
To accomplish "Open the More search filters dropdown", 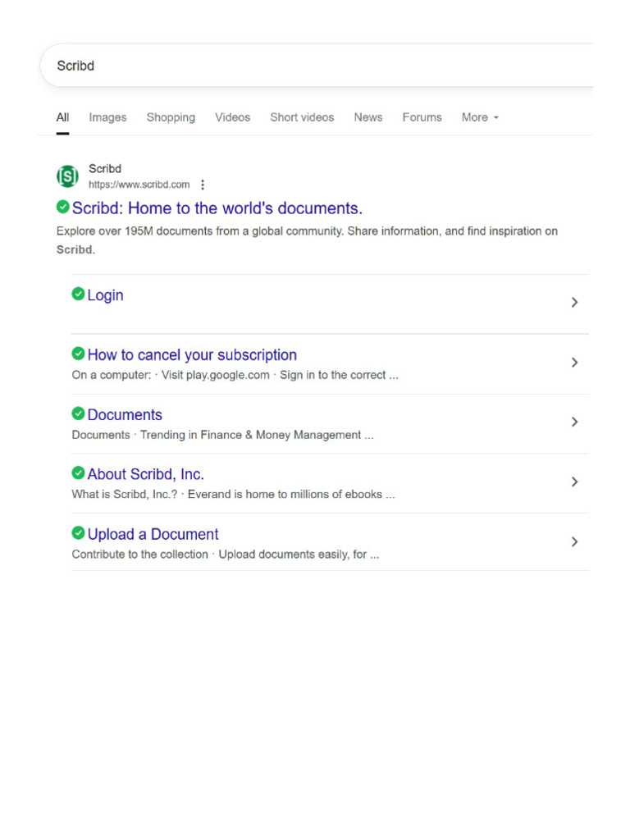I will tap(480, 117).
